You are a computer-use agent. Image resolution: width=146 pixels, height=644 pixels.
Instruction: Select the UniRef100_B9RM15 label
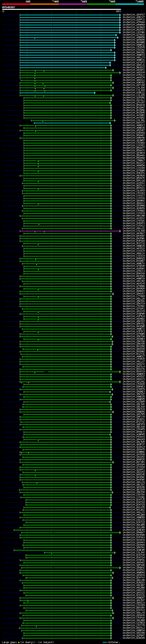(133, 259)
